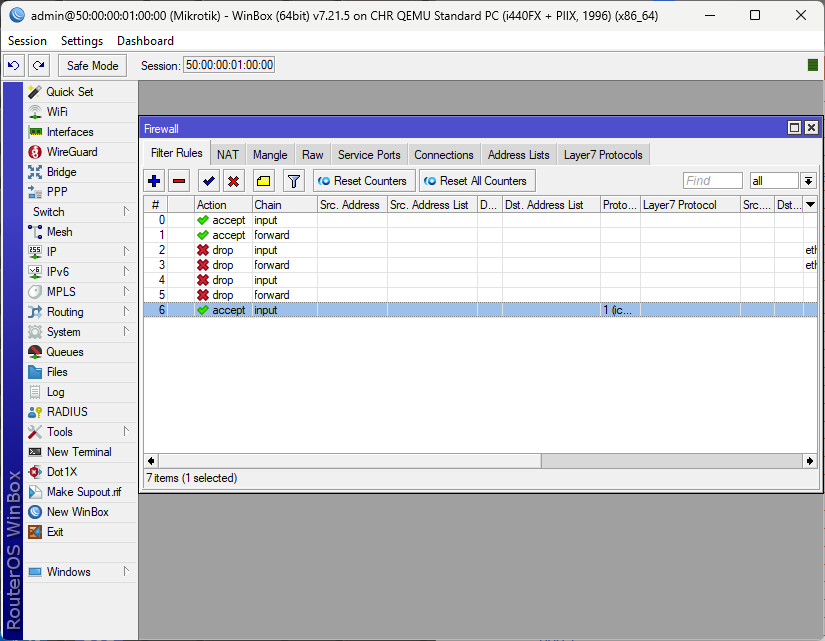Viewport: 825px width, 641px height.
Task: Open the PPP sidebar icon
Action: (35, 192)
